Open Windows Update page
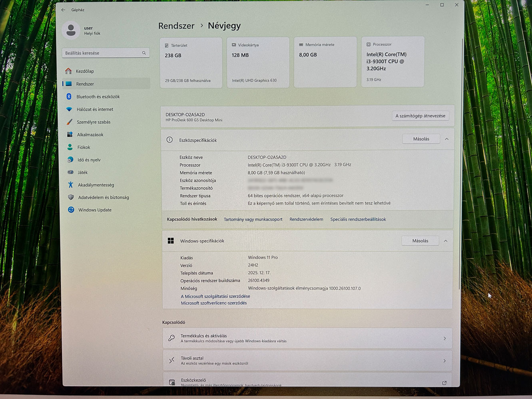 (107, 209)
